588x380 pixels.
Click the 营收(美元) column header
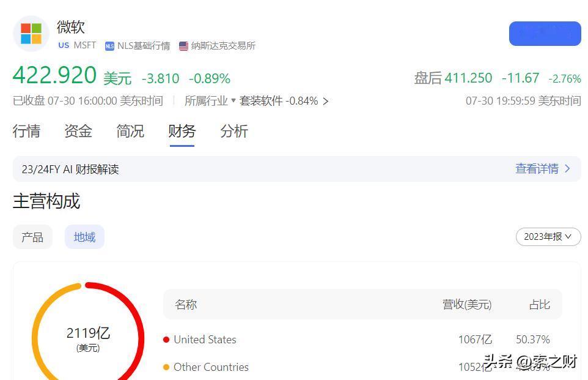click(467, 305)
